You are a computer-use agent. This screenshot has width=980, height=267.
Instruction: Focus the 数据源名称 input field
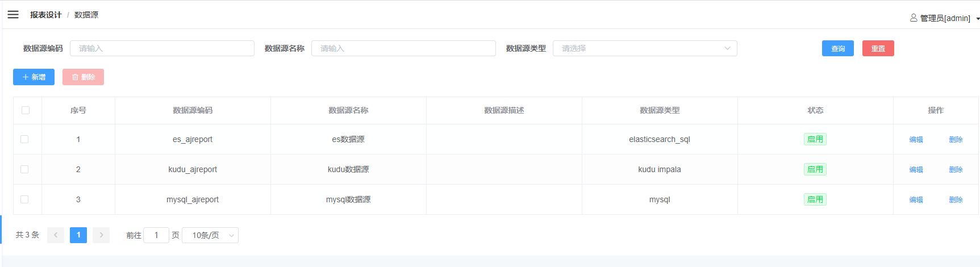pos(403,48)
